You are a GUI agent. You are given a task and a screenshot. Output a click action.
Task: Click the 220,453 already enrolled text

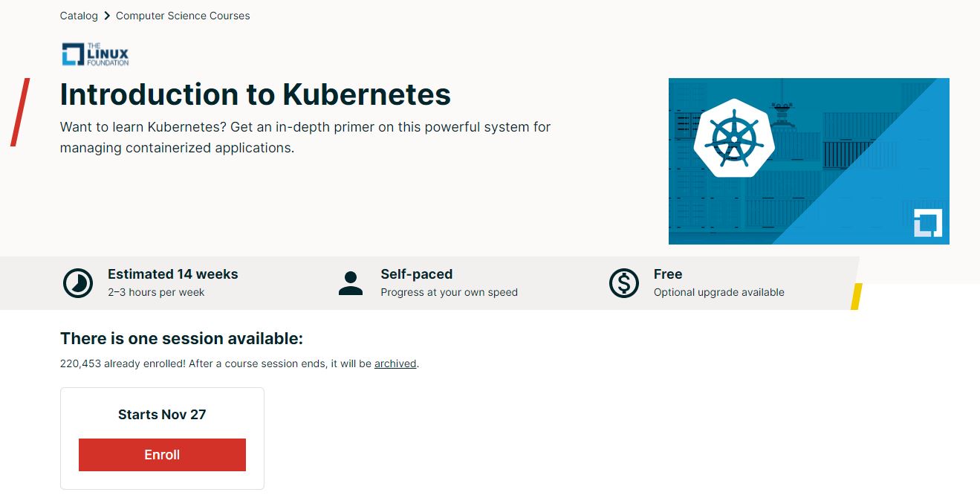coord(123,364)
